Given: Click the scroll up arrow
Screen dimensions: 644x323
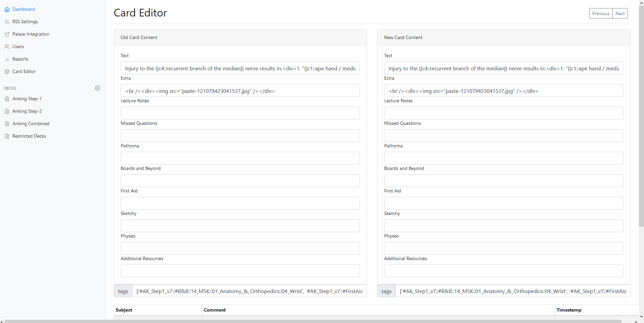Looking at the screenshot, I should 641,2.
